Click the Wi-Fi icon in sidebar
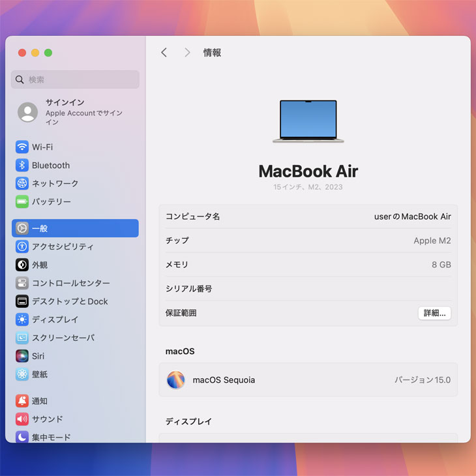The width and height of the screenshot is (476, 476). [22, 147]
